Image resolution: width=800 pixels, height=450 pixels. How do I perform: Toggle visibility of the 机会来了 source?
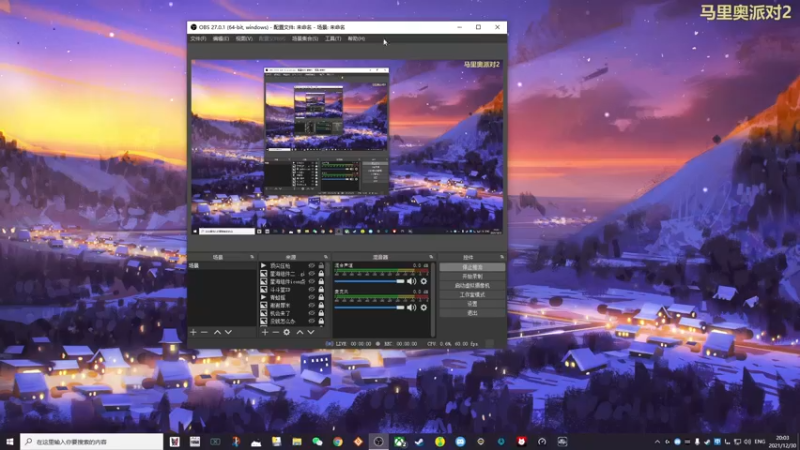click(x=312, y=313)
